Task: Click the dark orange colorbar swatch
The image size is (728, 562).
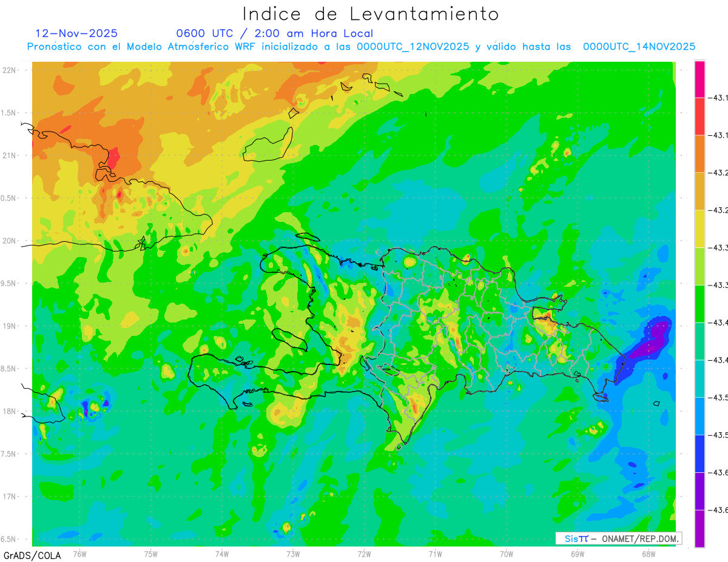Action: pos(699,154)
